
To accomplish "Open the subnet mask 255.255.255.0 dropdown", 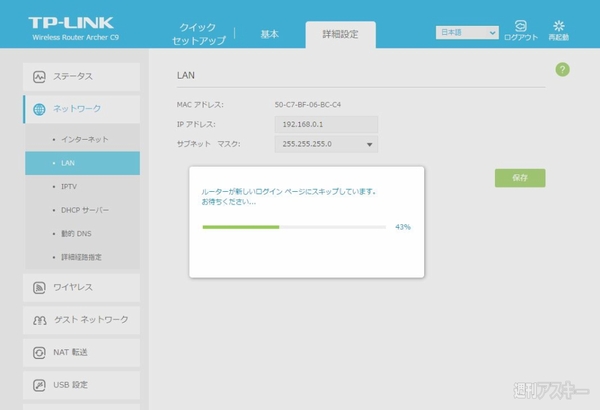I will click(326, 144).
